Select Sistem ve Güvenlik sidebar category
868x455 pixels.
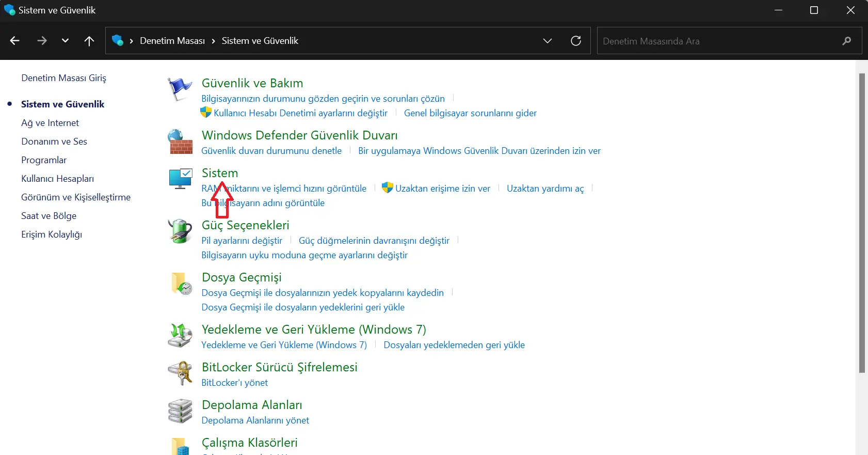pyautogui.click(x=62, y=104)
